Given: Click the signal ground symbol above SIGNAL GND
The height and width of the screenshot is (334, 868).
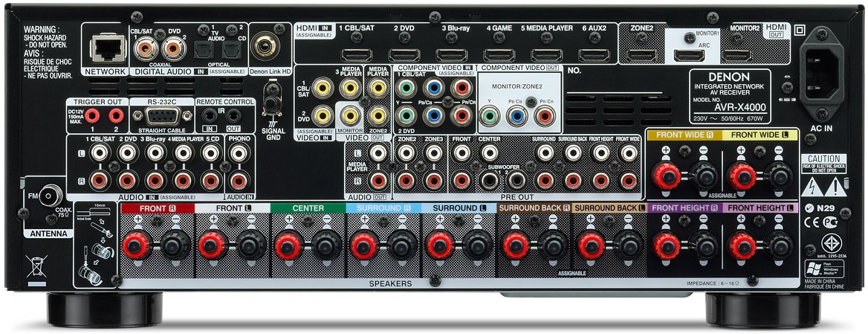Looking at the screenshot, I should tap(271, 125).
